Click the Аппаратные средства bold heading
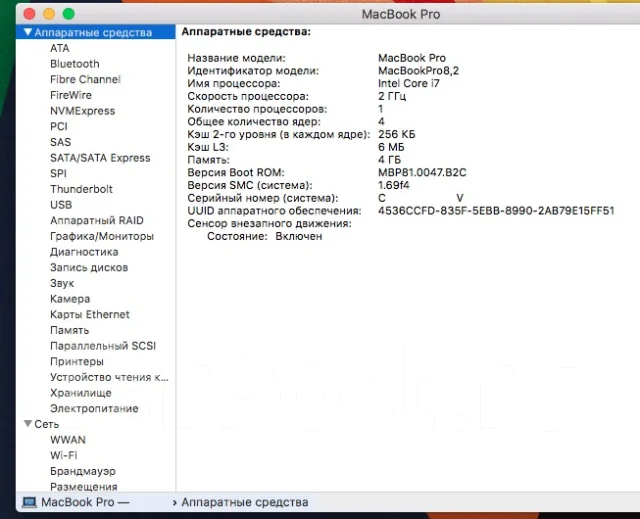 [x=246, y=32]
